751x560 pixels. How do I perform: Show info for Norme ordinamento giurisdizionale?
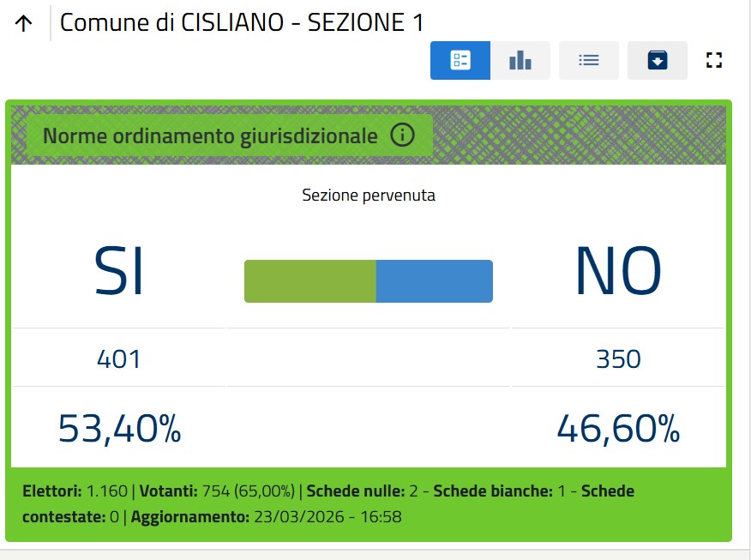402,135
